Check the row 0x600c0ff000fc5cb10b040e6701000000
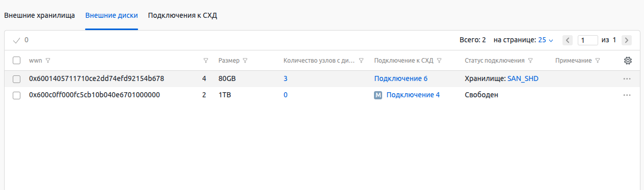Viewport: 644px width, 190px height. coord(16,95)
